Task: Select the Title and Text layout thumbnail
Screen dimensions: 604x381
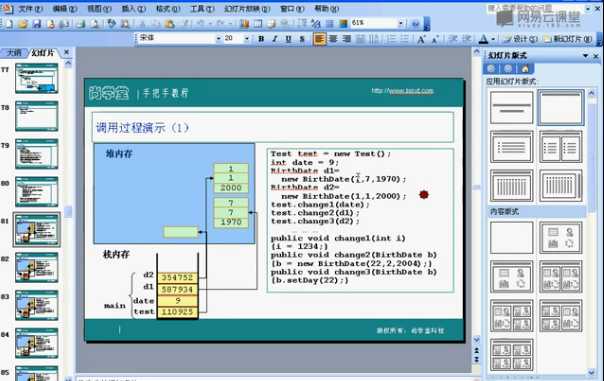Action: (512, 147)
